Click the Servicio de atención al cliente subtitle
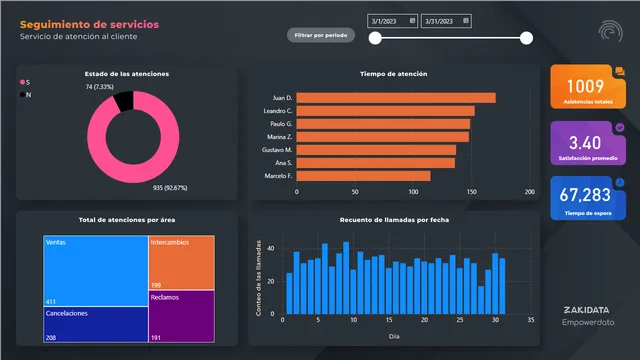Viewport: 640px width, 360px height. [78, 36]
